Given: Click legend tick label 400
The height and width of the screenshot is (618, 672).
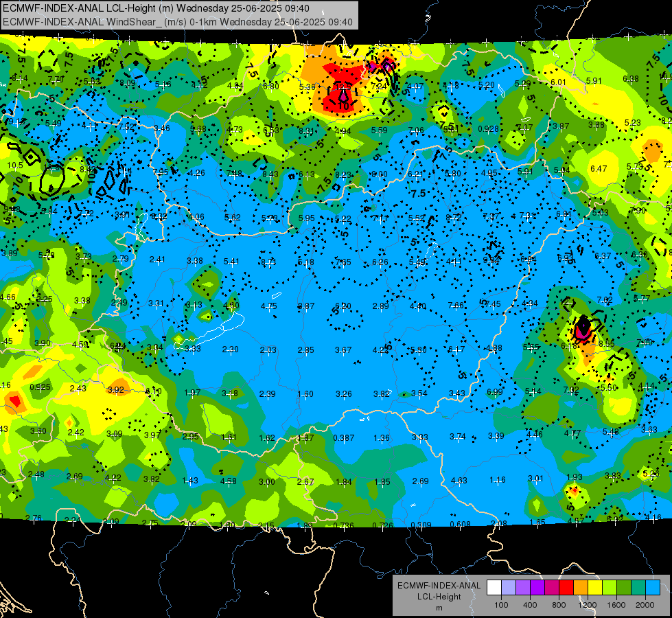Looking at the screenshot, I should [530, 605].
